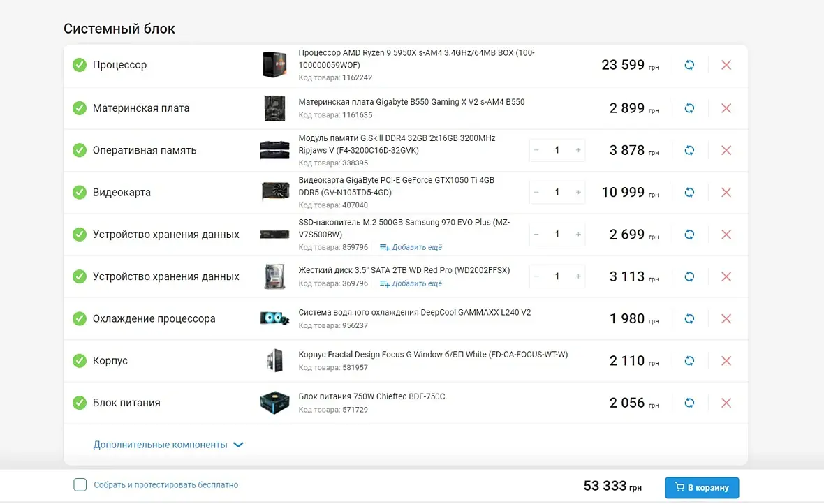Replace the Процессор component via refresh icon
Viewport: 824px width, 504px height.
click(689, 65)
